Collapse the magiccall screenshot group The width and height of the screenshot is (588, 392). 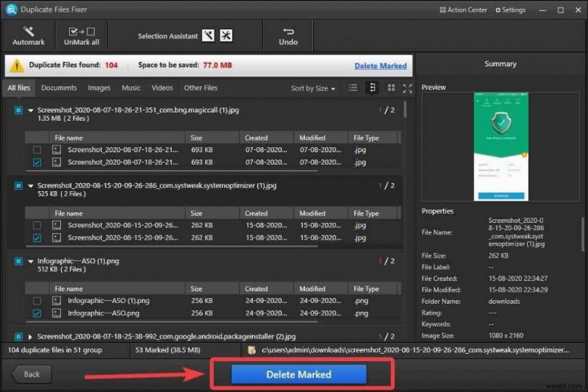tap(31, 110)
